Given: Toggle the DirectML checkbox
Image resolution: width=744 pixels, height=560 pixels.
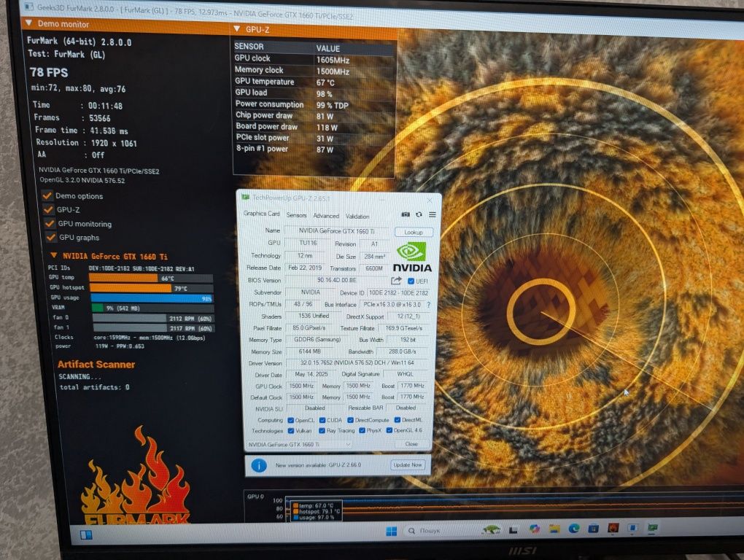Looking at the screenshot, I should pos(398,420).
